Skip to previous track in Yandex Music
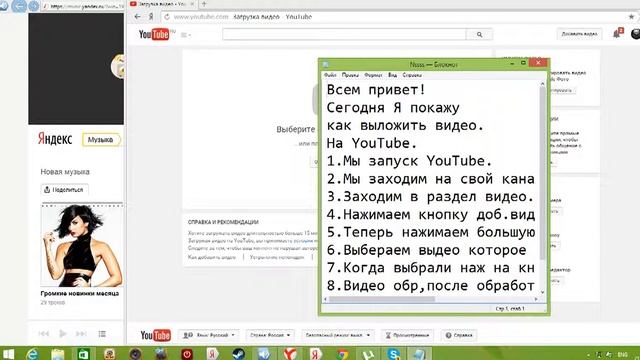This screenshot has height=360, width=640. tap(44, 333)
